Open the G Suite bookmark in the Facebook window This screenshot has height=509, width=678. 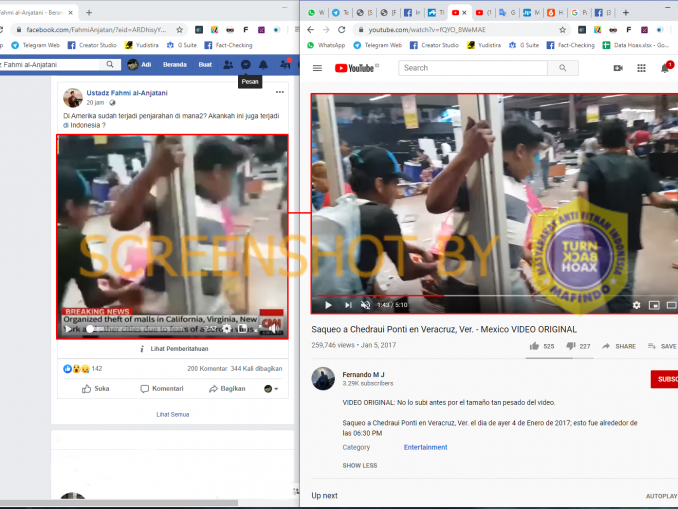(182, 45)
